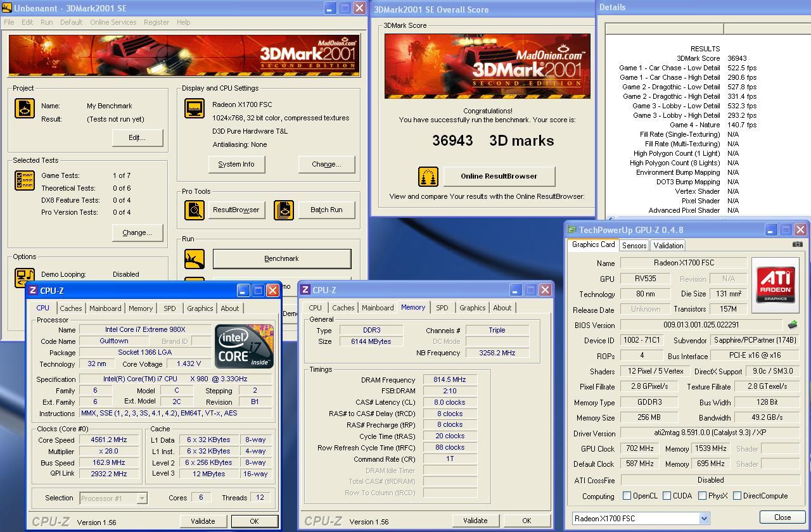Viewport: 811px width, 532px height.
Task: Click the Intel Core i7 logo in CPU-Z
Action: pos(245,346)
